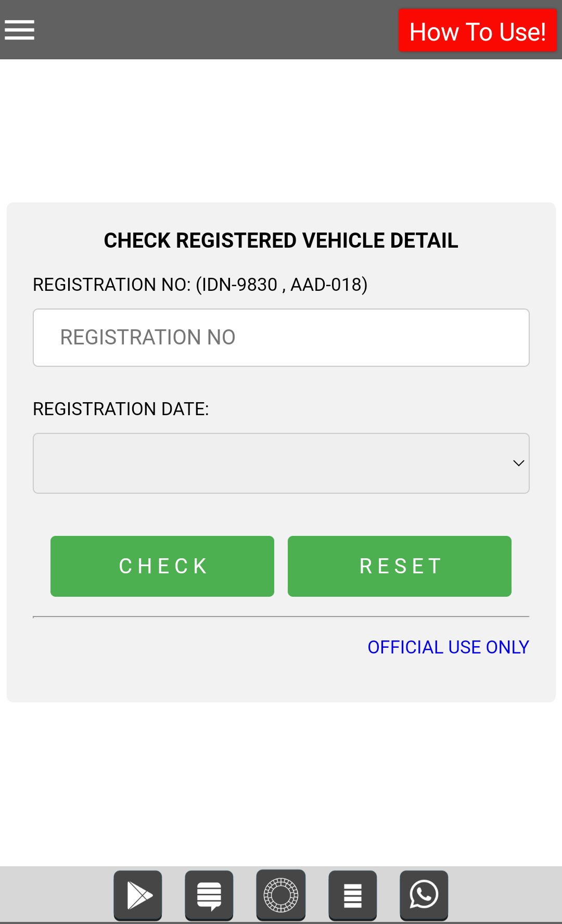The width and height of the screenshot is (562, 924).
Task: Focus the REGISTRATION NO input field
Action: 281,338
